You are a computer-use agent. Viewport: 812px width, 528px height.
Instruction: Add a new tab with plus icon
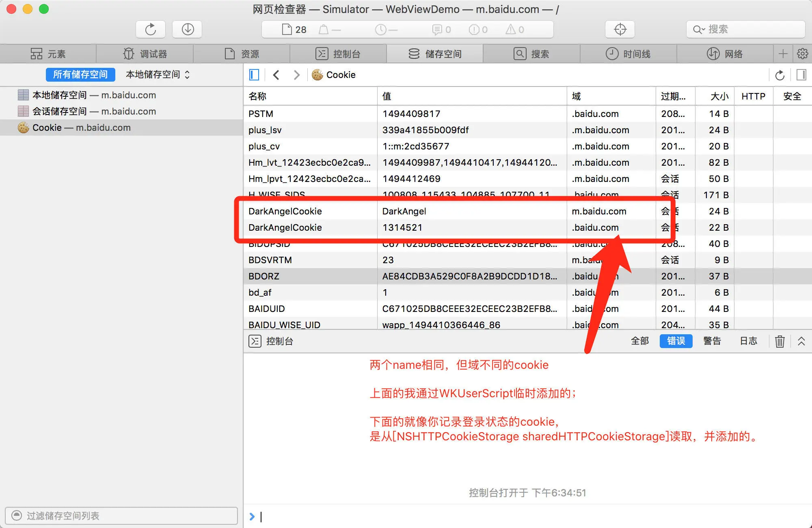(783, 54)
